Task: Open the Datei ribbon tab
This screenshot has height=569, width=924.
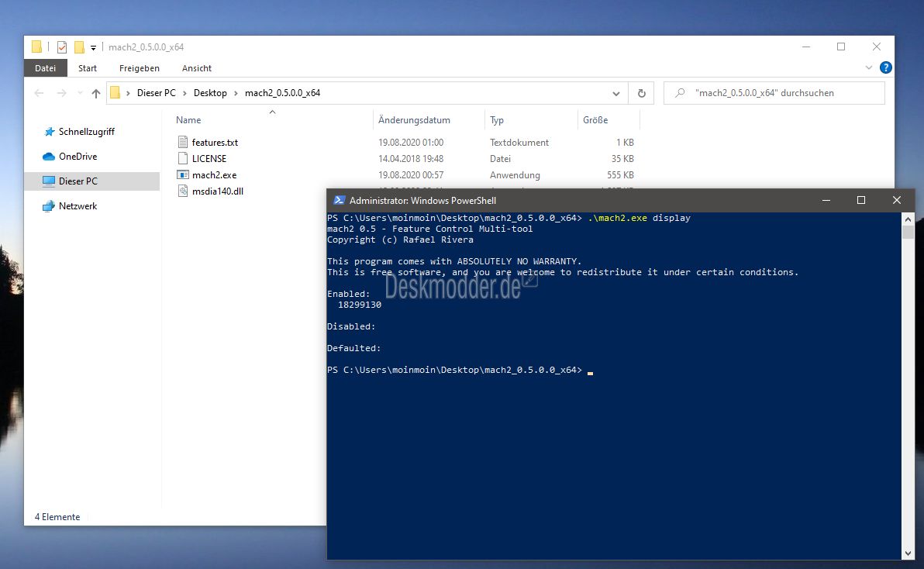Action: [x=46, y=67]
